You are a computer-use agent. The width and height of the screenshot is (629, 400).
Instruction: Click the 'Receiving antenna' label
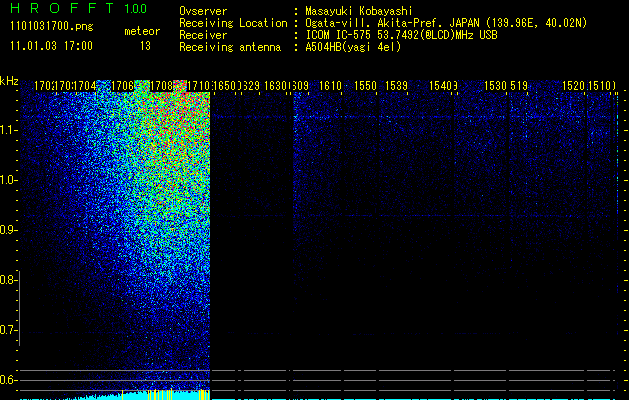(x=230, y=47)
